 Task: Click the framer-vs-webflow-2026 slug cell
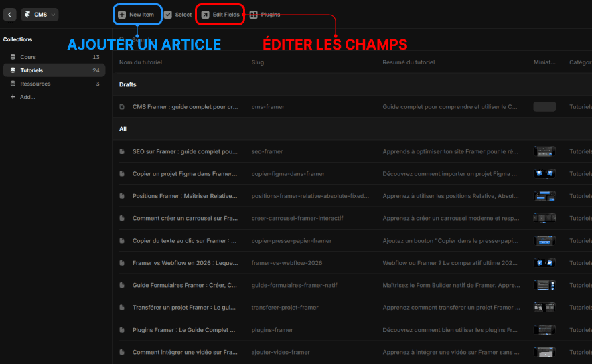pos(287,263)
